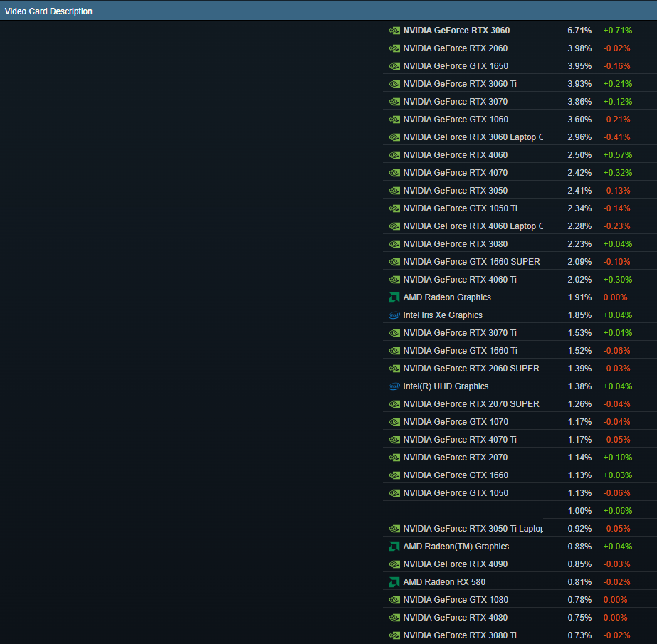Click the 1.85% share value

[579, 315]
